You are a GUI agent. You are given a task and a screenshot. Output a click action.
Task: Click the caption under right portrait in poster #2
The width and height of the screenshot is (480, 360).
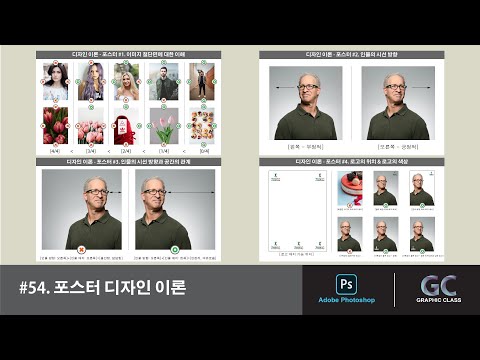[x=398, y=147]
